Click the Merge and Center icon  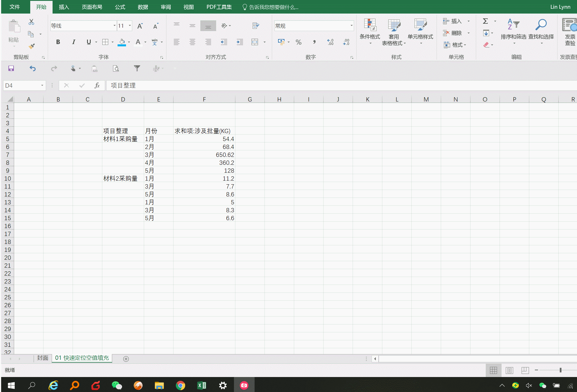pyautogui.click(x=255, y=42)
